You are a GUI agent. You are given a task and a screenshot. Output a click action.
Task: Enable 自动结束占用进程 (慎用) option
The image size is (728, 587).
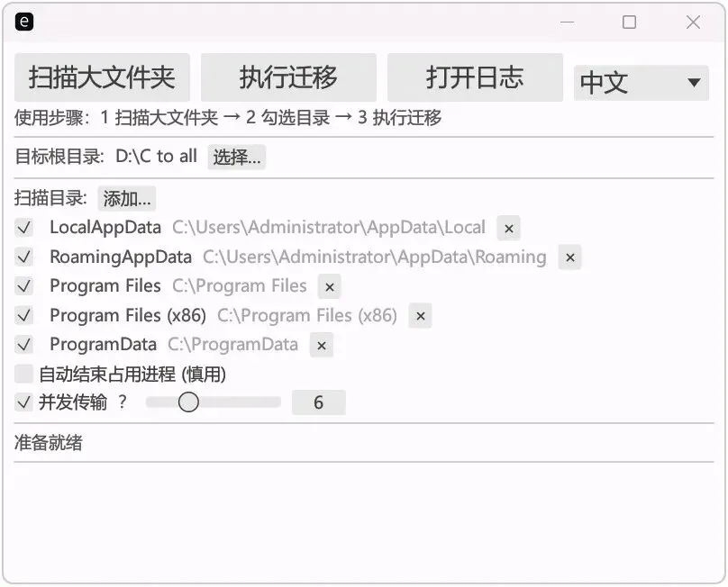(23, 374)
